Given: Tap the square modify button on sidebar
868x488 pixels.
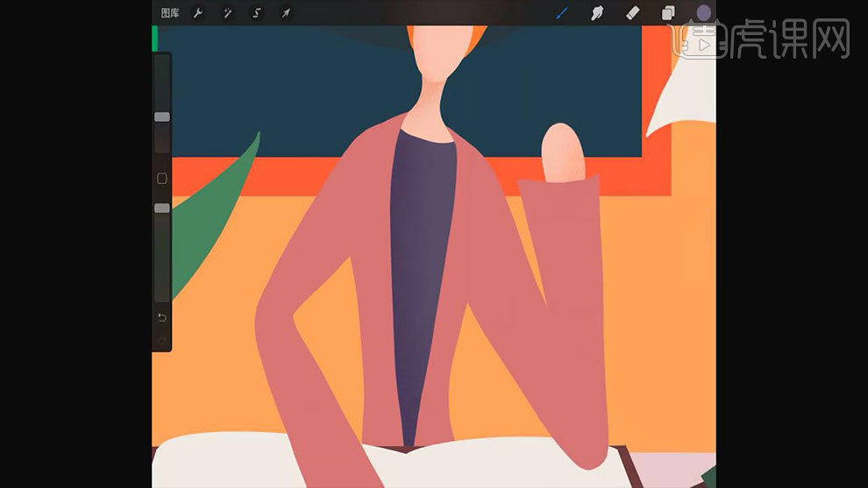Looking at the screenshot, I should pos(161,178).
